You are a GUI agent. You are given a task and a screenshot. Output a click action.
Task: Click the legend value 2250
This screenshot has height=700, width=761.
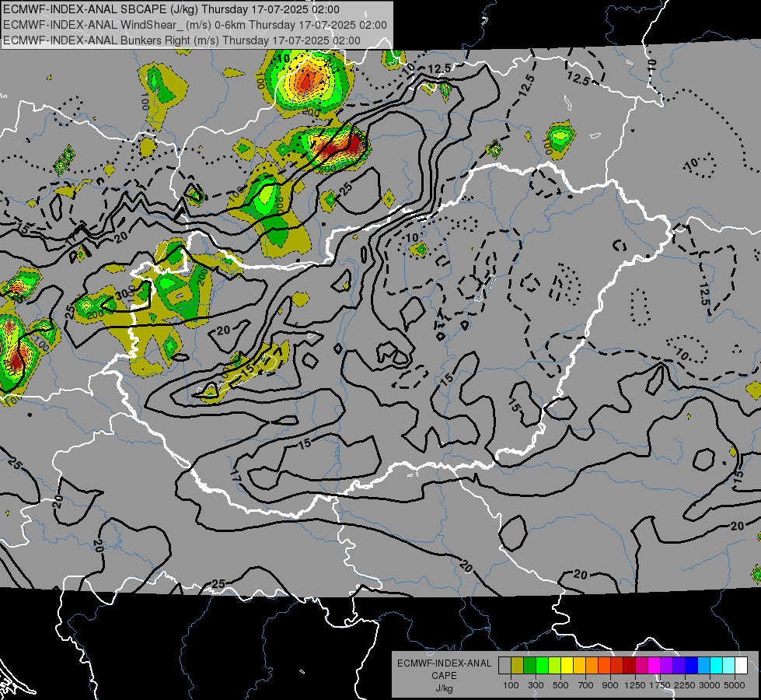(x=685, y=685)
